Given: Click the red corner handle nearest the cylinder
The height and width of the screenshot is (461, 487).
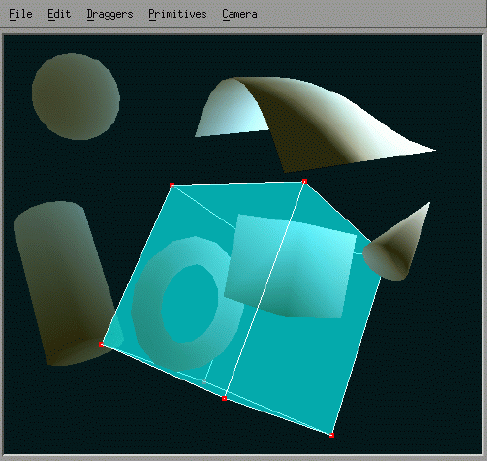Looking at the screenshot, I should pos(102,345).
